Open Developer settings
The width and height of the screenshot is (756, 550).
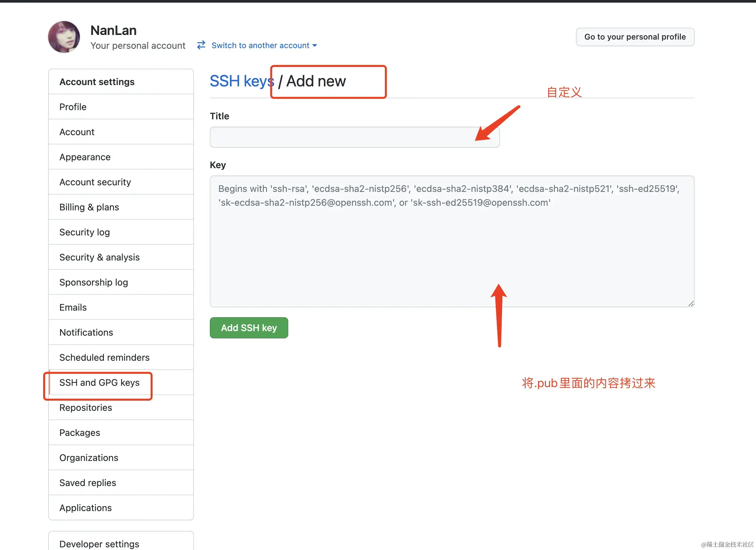[x=99, y=543]
